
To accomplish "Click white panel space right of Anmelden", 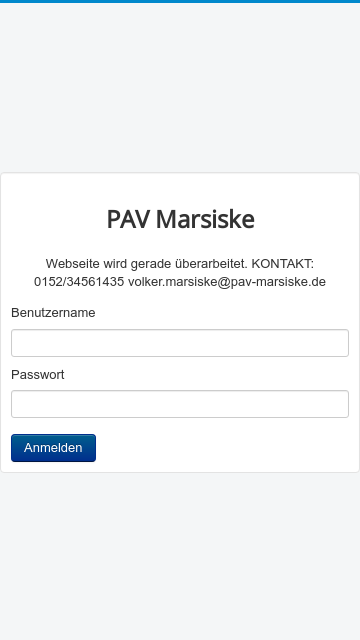I will tap(222, 448).
